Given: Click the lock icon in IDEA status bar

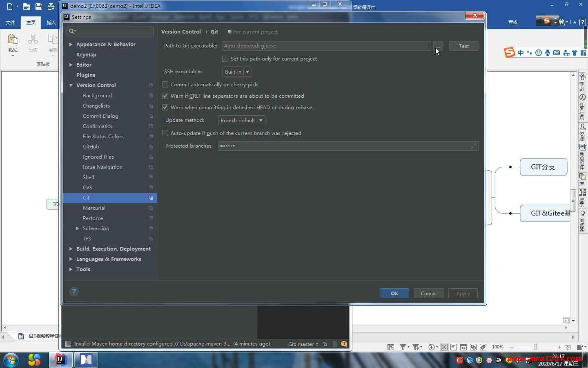Looking at the screenshot, I should 325,344.
